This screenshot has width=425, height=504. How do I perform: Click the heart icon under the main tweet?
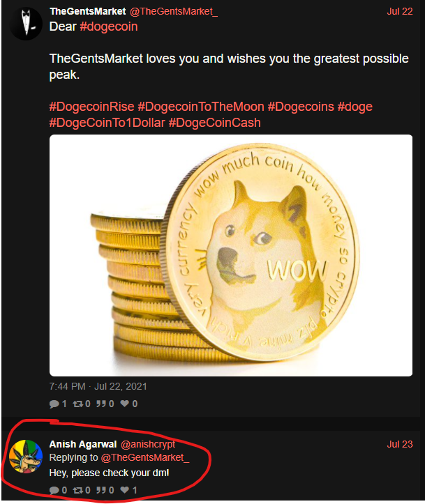(x=124, y=404)
